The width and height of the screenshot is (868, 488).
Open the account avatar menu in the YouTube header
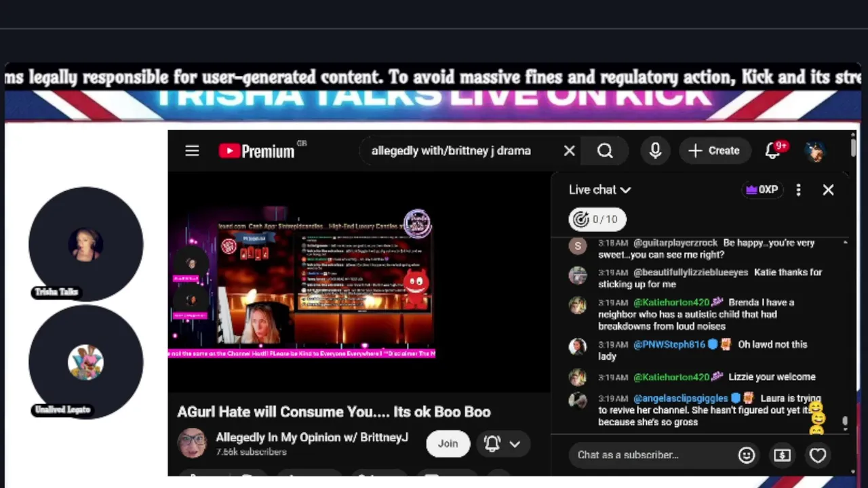[816, 150]
